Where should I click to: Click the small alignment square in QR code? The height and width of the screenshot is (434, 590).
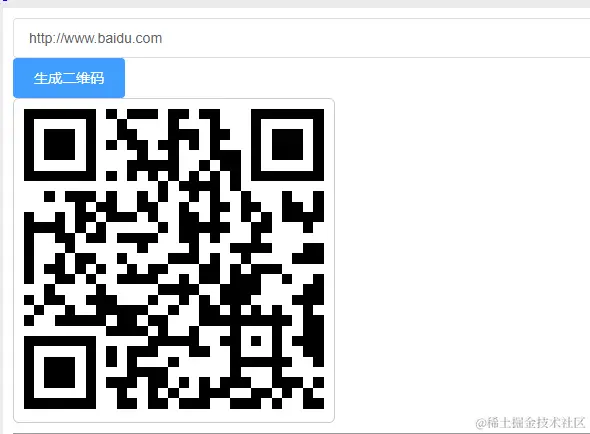pos(256,341)
